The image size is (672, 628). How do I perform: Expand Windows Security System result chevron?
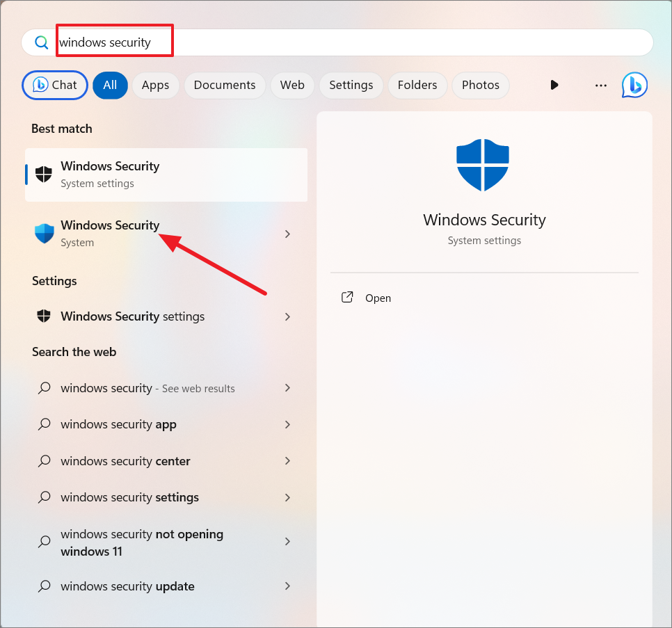pos(287,234)
